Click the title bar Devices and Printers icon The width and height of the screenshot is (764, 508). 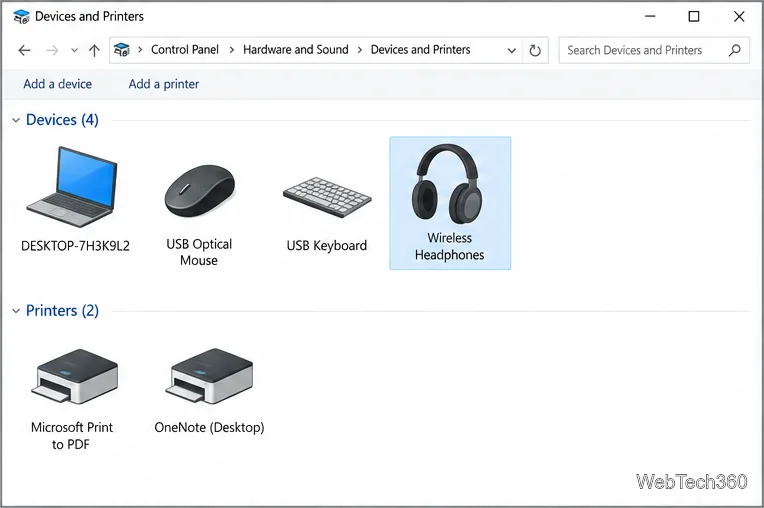[x=21, y=17]
